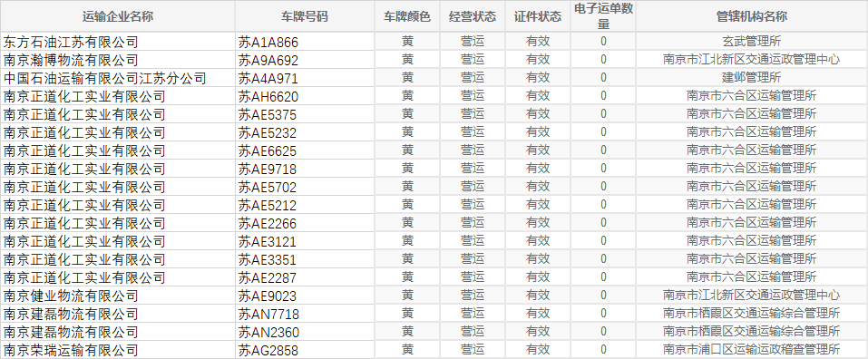The width and height of the screenshot is (868, 359).
Task: Click the 南京市浦口区运输运政稽查管理所 cell
Action: 752,350
